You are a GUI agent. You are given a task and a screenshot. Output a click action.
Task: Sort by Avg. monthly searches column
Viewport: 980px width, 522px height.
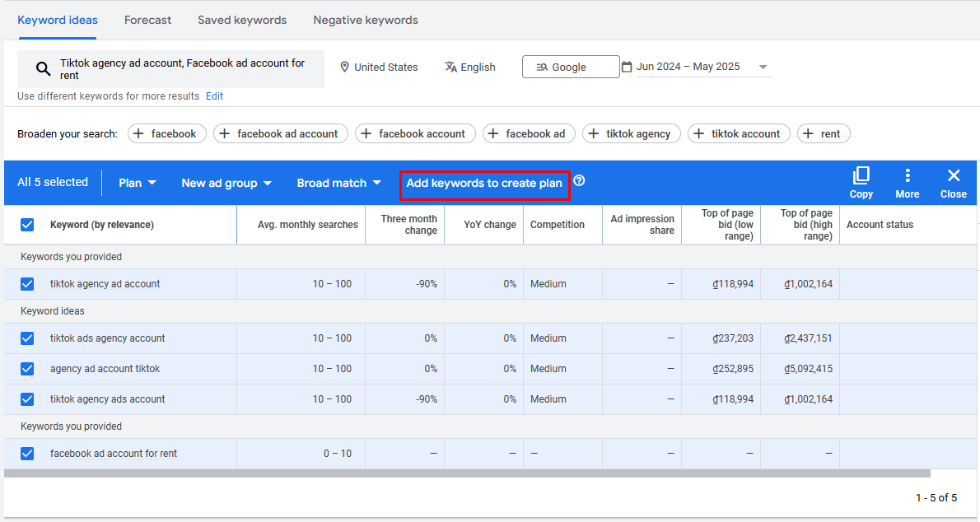click(307, 225)
